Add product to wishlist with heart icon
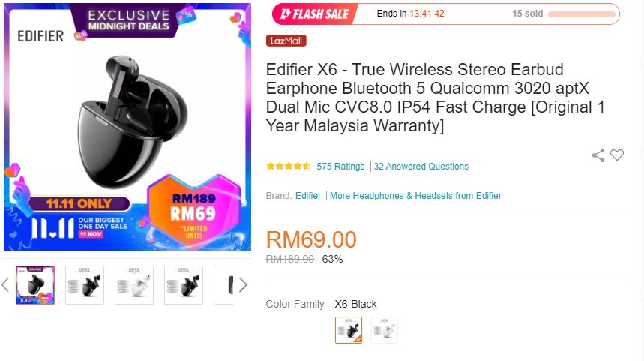This screenshot has height=361, width=644. [x=617, y=155]
